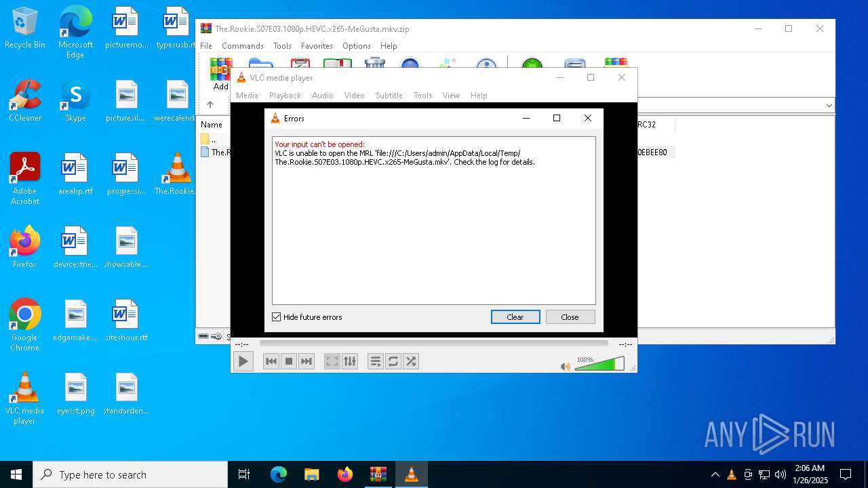Open the WinRAR Commands menu
868x488 pixels.
[x=243, y=46]
